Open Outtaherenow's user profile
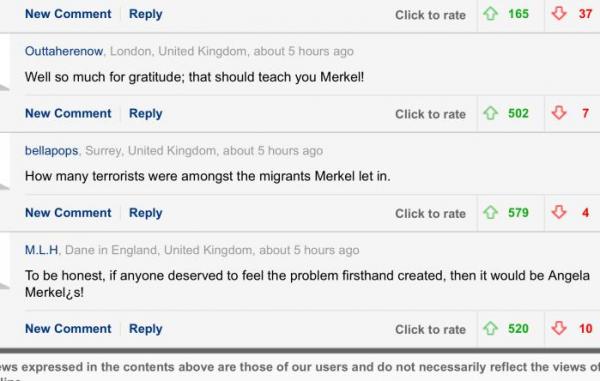600x381 pixels. click(x=64, y=51)
